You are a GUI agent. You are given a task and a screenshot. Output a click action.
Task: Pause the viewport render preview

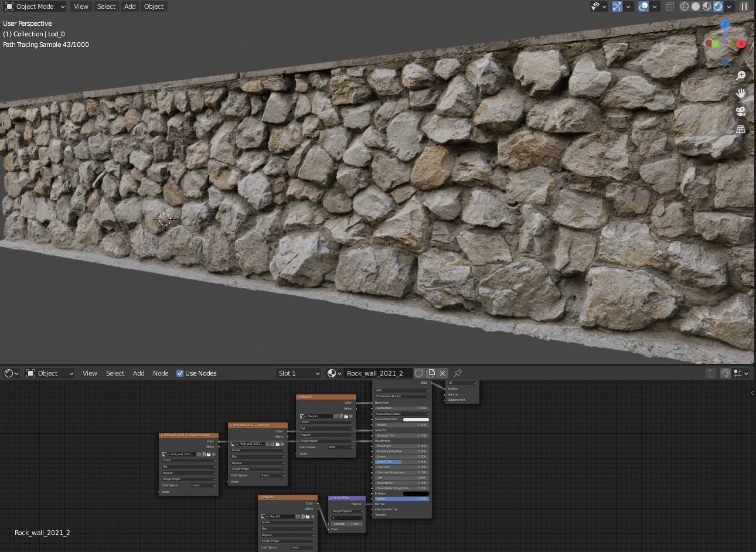tap(744, 6)
